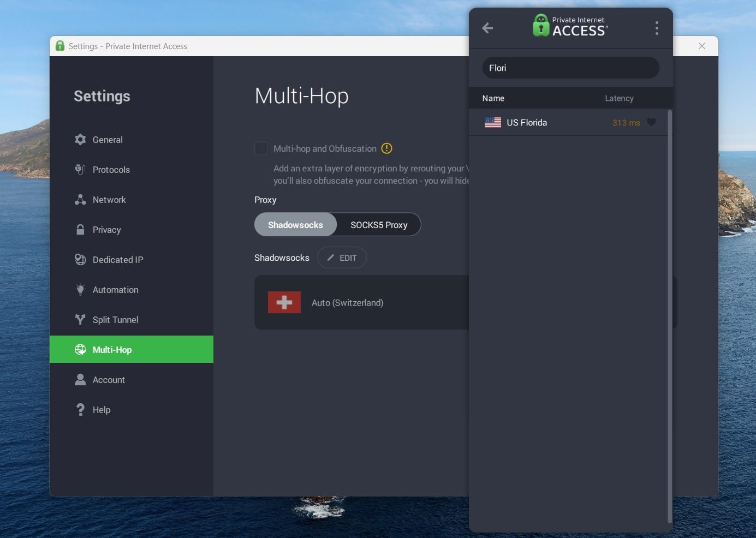Open the General settings gear icon
The height and width of the screenshot is (538, 756).
80,140
